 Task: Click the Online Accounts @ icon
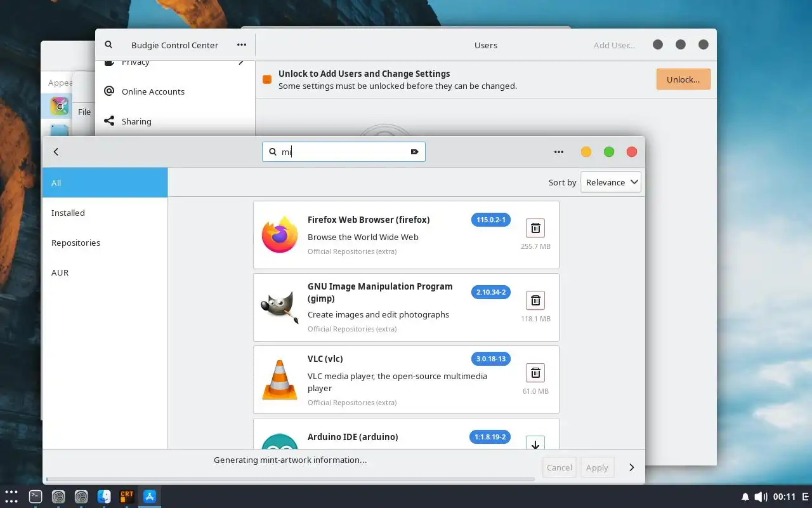pyautogui.click(x=109, y=91)
